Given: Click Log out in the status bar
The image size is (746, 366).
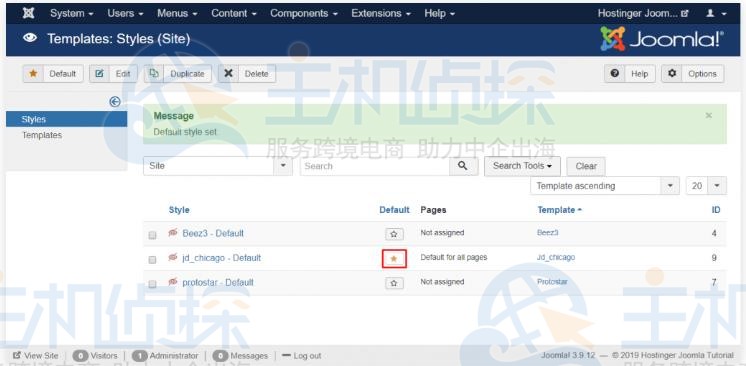Looking at the screenshot, I should [x=302, y=356].
